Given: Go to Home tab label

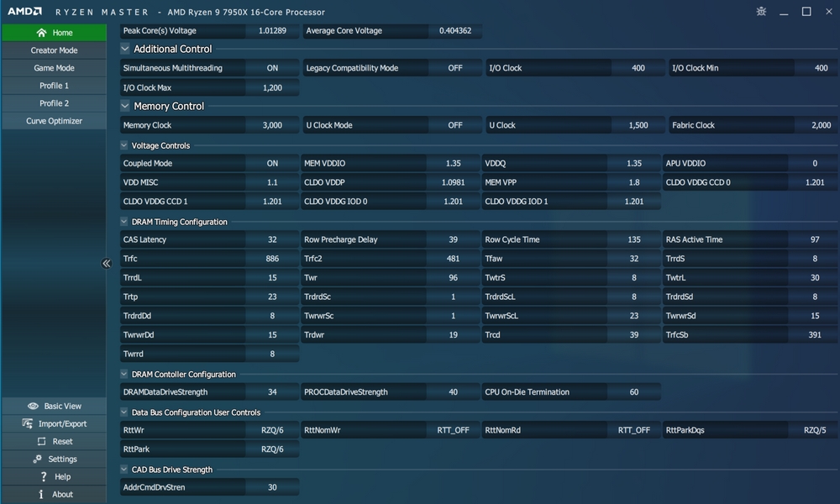Looking at the screenshot, I should tap(62, 33).
